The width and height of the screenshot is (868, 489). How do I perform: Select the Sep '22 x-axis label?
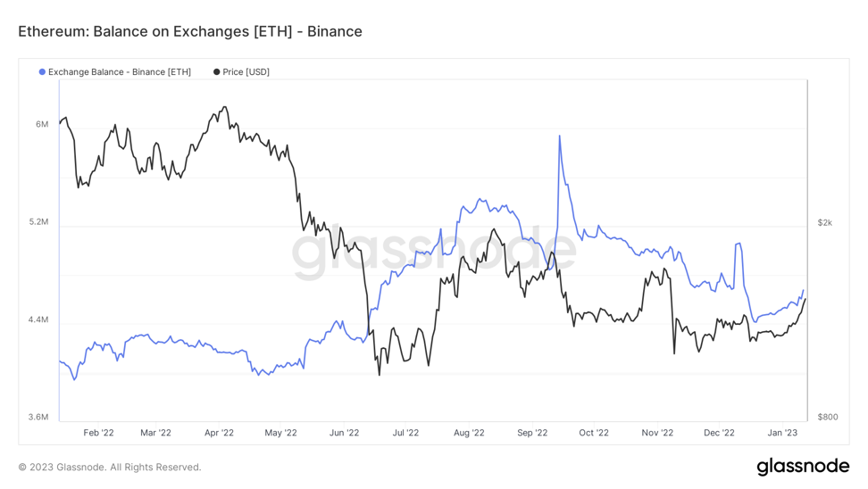[x=532, y=434]
